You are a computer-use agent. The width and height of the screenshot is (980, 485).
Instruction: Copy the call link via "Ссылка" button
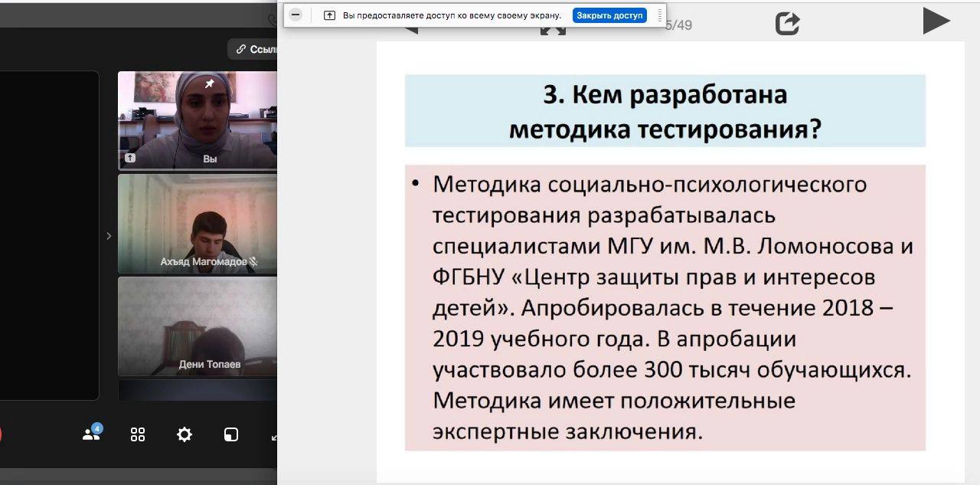[x=254, y=49]
